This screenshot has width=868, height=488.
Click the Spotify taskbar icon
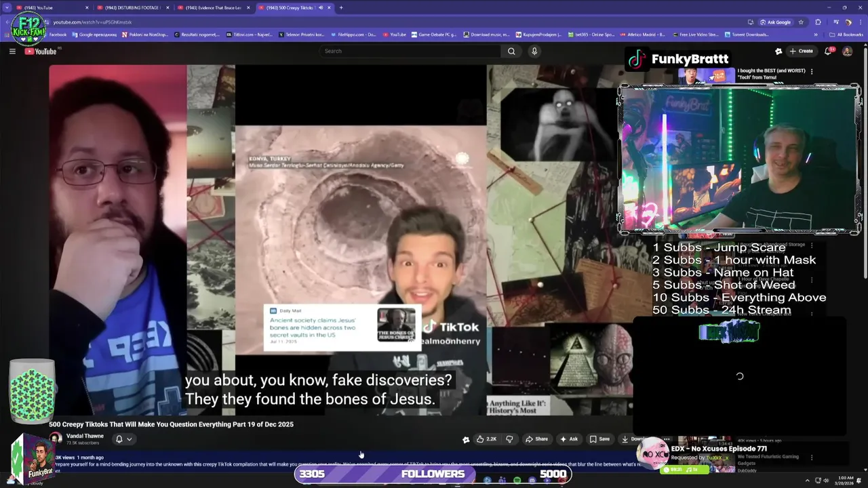[x=517, y=481]
